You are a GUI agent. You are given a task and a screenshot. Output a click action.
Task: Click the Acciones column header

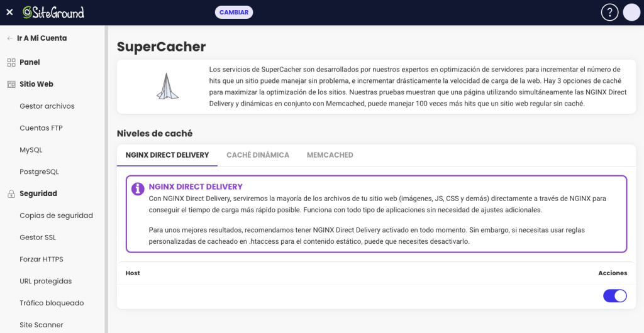pos(613,273)
